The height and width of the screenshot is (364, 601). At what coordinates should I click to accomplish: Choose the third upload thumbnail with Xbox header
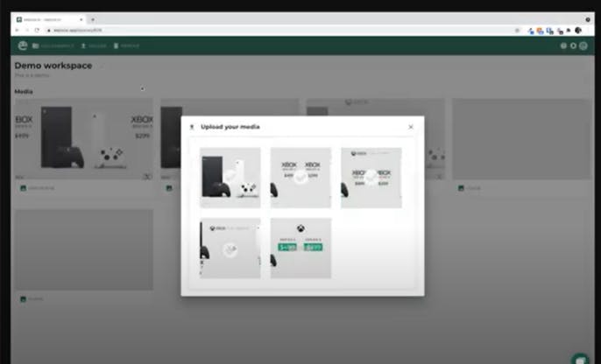coord(371,178)
